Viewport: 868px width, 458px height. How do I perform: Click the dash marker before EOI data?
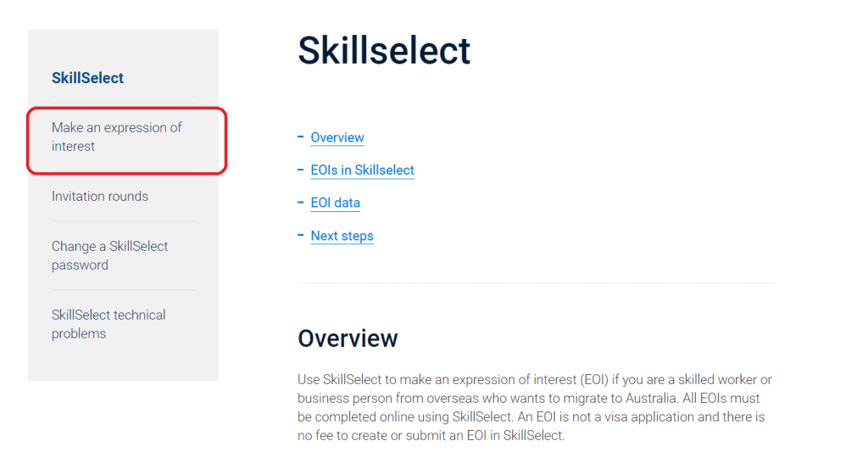pos(301,202)
